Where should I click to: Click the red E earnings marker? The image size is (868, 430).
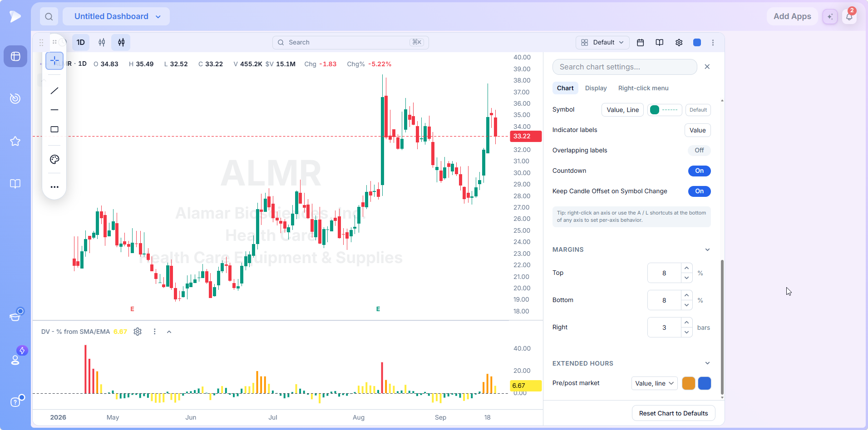pyautogui.click(x=132, y=309)
